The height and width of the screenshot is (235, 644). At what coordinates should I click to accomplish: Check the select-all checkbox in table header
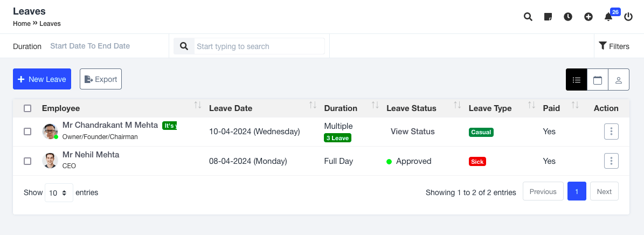pyautogui.click(x=27, y=108)
